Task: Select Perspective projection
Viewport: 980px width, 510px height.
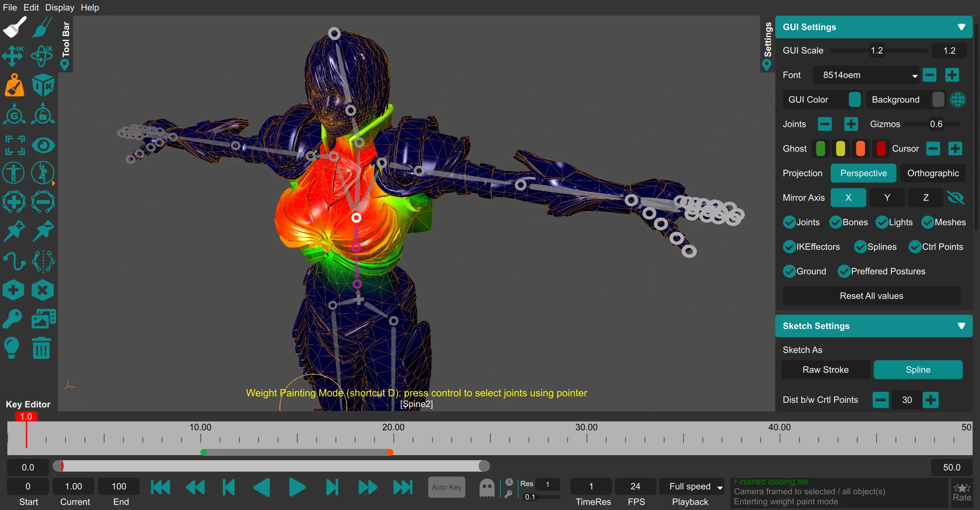Action: [863, 174]
